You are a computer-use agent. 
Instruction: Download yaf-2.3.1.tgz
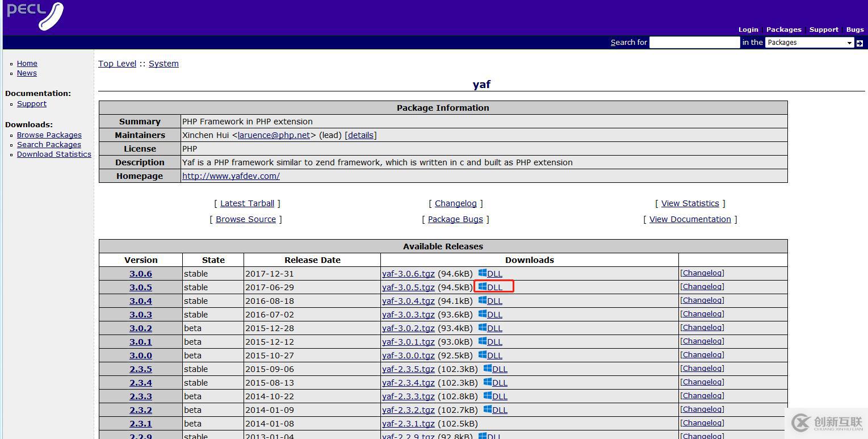(x=408, y=424)
